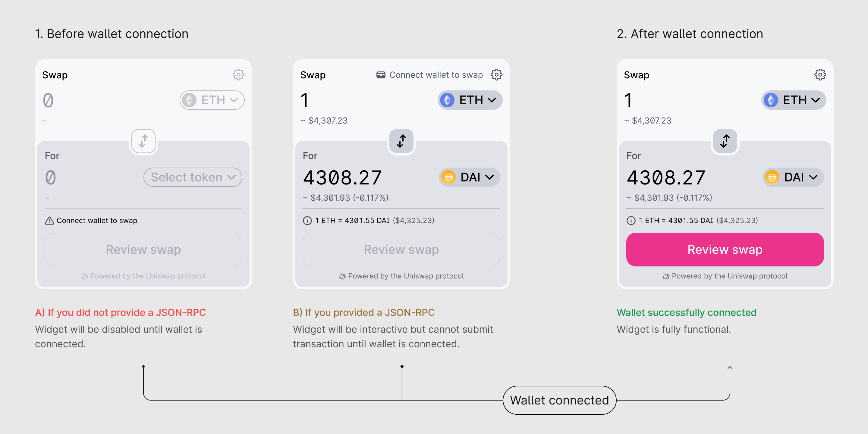Open settings gear in first Swap widget

[239, 74]
